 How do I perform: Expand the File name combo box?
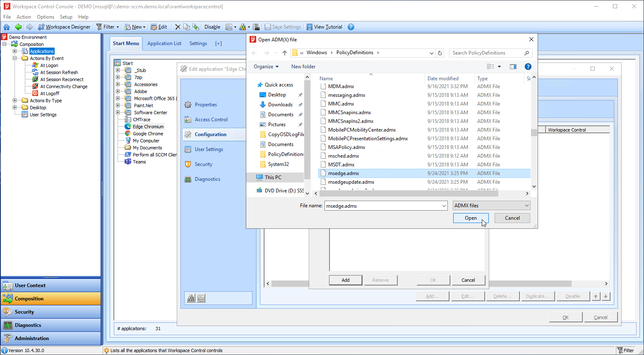[444, 206]
